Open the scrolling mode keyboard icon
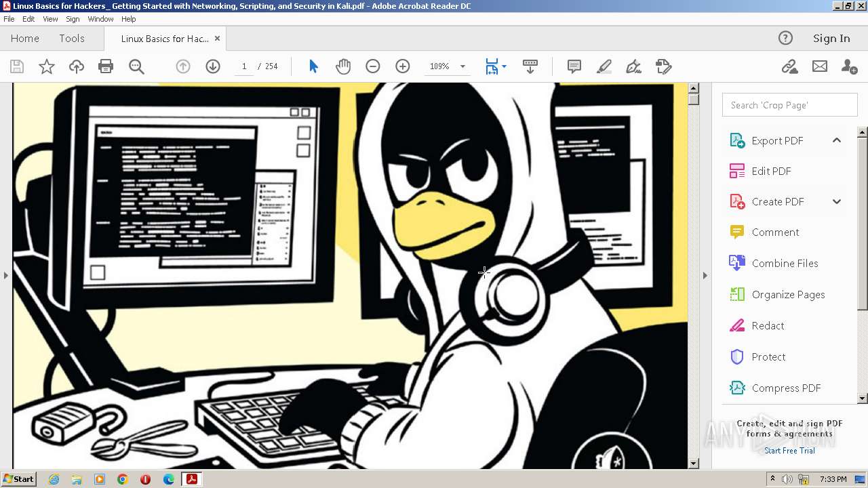The image size is (868, 488). 530,66
